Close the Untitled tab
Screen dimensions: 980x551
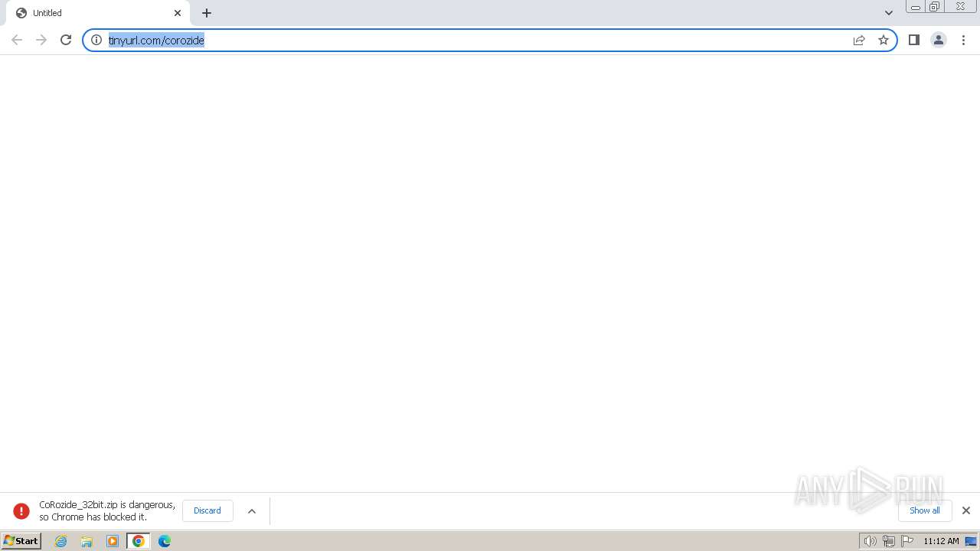point(178,13)
